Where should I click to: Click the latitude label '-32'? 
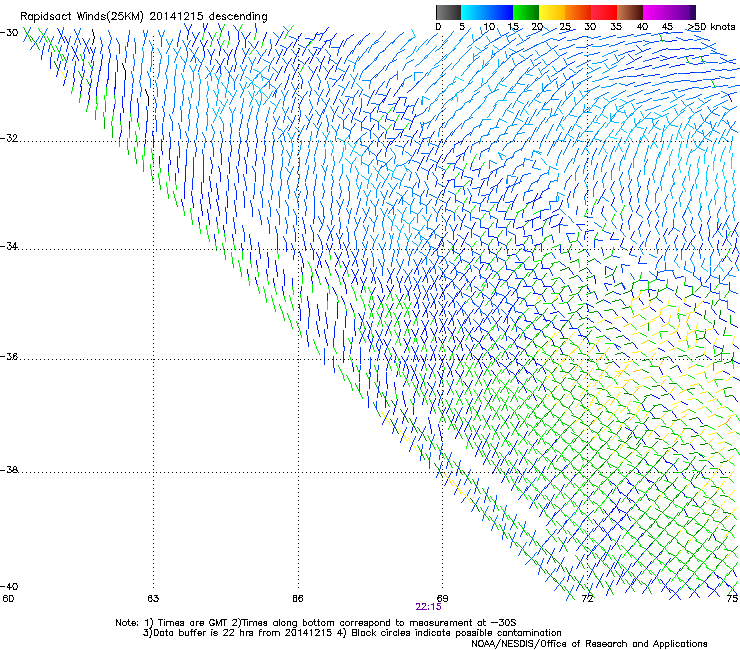pos(9,138)
